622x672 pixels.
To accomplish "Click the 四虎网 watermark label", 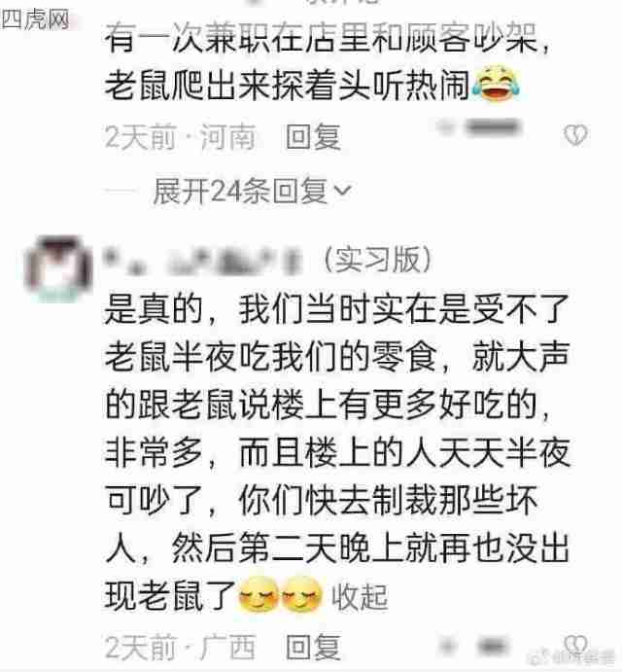I will point(35,18).
